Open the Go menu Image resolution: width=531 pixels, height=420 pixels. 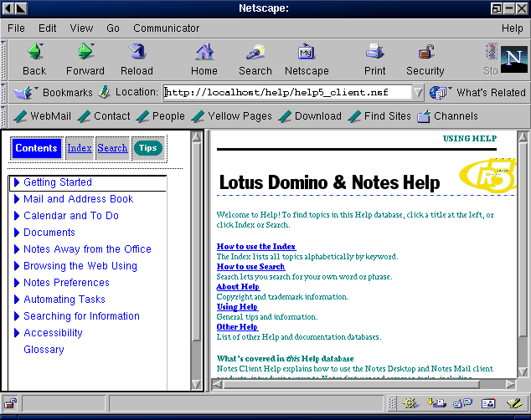click(113, 28)
